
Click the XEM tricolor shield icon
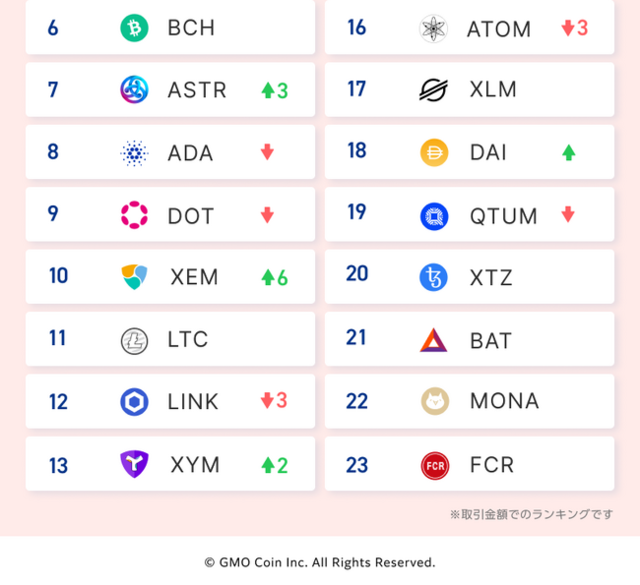click(134, 277)
